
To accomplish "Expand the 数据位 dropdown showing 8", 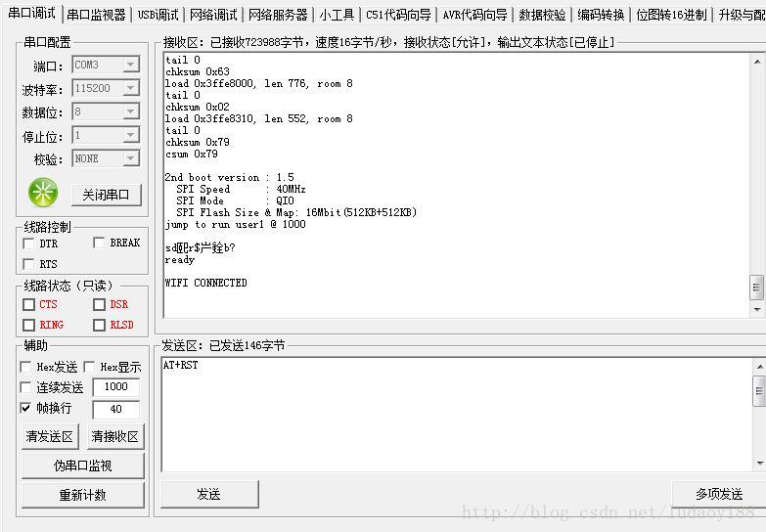I will (130, 111).
